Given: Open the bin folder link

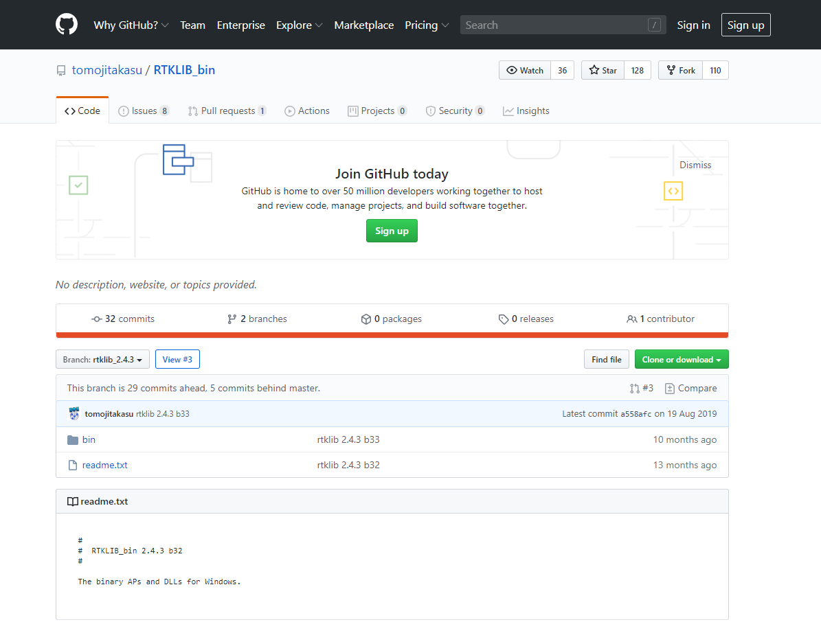Looking at the screenshot, I should 89,440.
